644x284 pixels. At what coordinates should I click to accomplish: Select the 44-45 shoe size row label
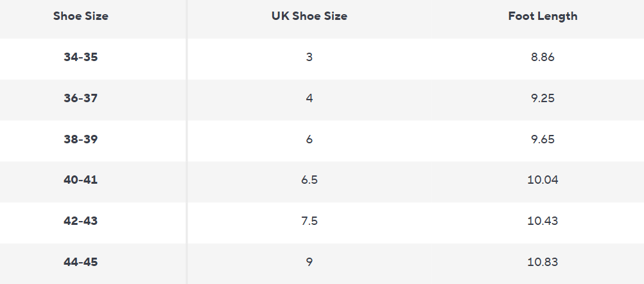click(81, 262)
